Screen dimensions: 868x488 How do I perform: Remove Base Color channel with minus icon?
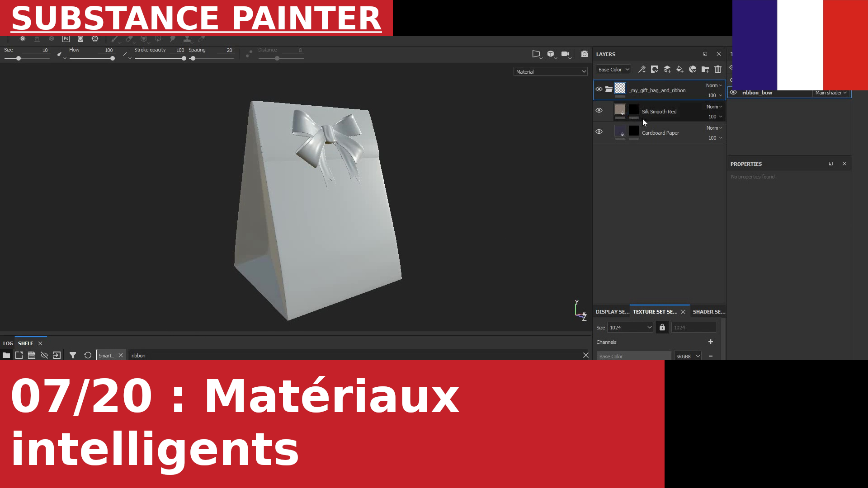711,356
